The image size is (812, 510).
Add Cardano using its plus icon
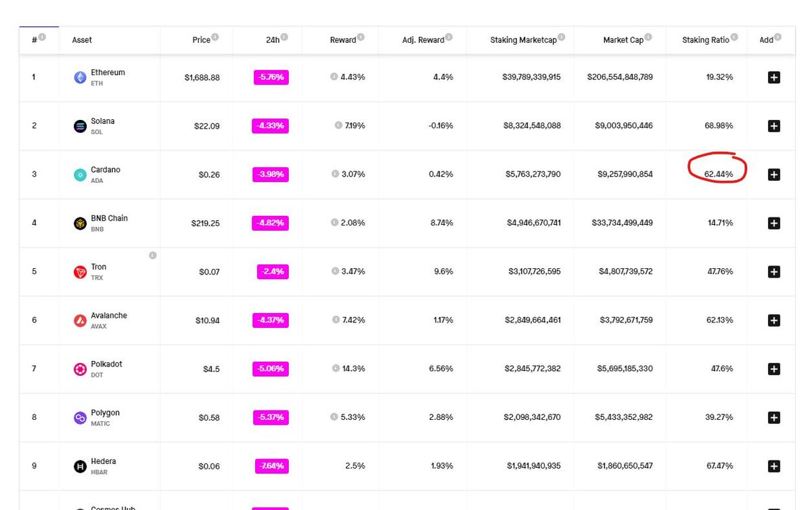(774, 175)
